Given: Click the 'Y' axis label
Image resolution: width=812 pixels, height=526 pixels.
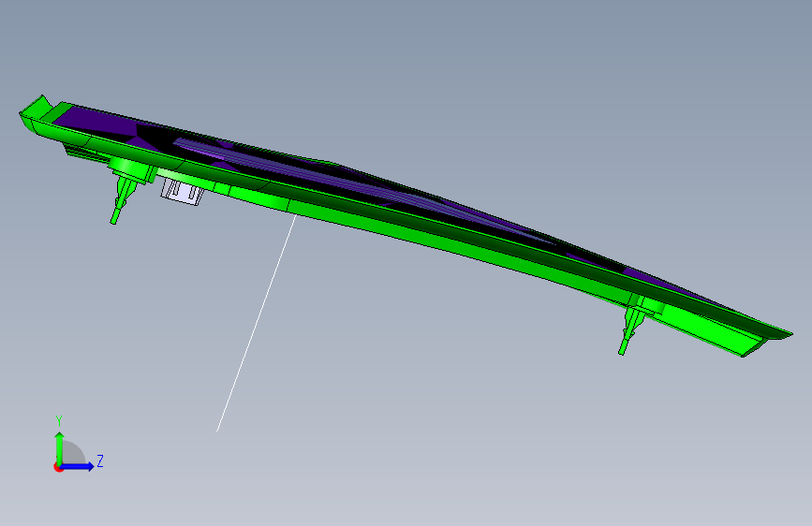Looking at the screenshot, I should pos(59,421).
